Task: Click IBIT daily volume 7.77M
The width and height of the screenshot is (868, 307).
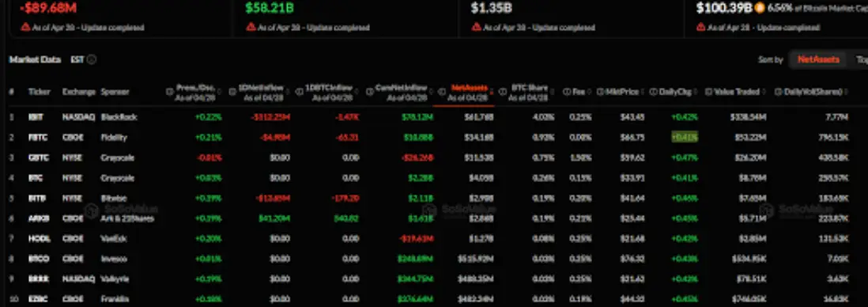Action: pyautogui.click(x=836, y=117)
